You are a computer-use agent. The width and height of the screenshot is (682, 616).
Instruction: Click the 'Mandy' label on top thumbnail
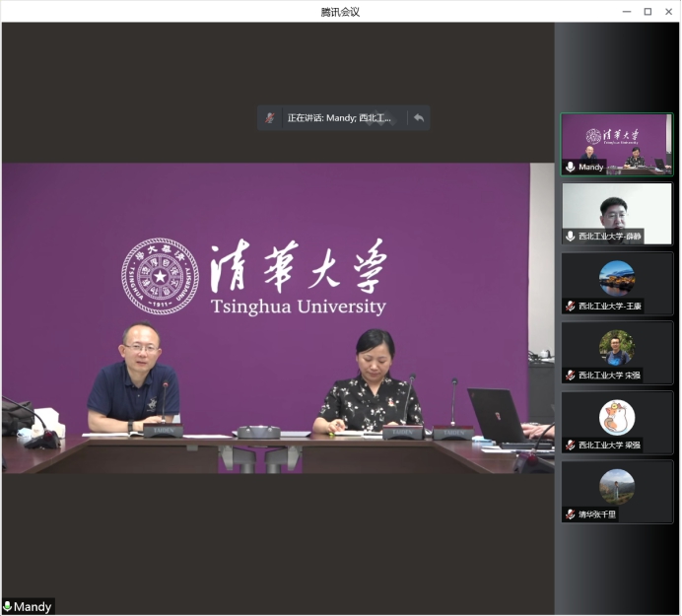[x=591, y=167]
